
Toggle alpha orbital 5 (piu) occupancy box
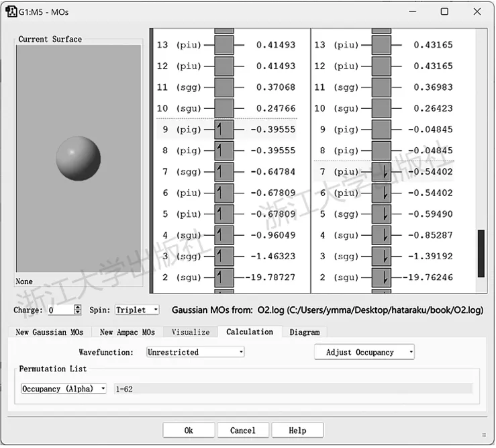(x=224, y=214)
